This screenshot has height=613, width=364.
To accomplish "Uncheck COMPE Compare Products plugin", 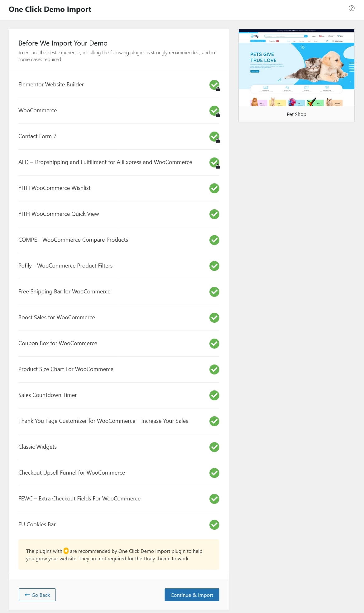I will point(214,240).
